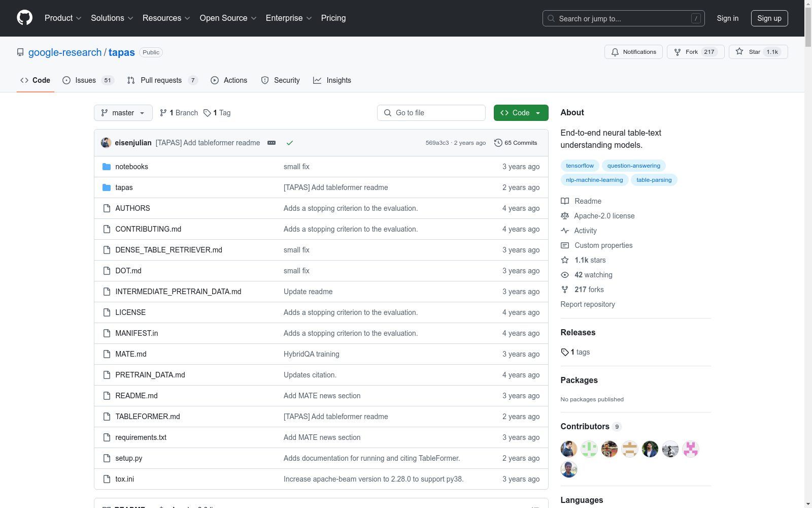Click the file icon beside tox.ini
This screenshot has width=812, height=508.
coord(107,479)
